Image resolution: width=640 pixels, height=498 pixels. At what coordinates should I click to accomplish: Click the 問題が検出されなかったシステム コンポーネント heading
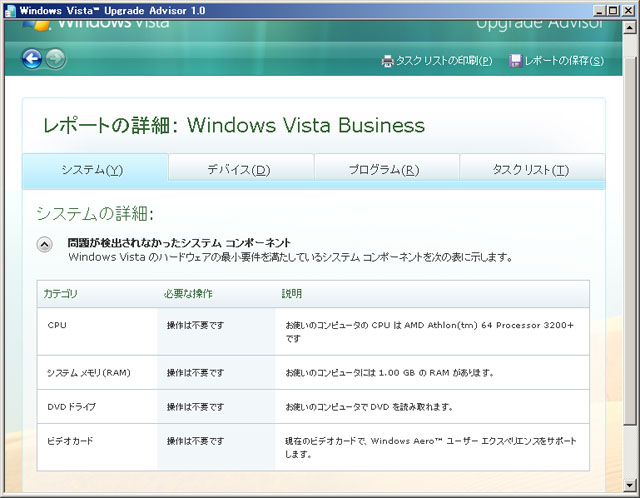[x=179, y=243]
